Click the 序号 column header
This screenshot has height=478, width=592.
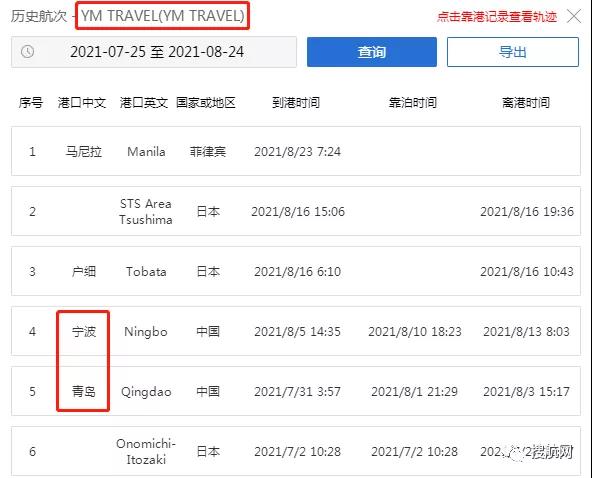(x=31, y=103)
